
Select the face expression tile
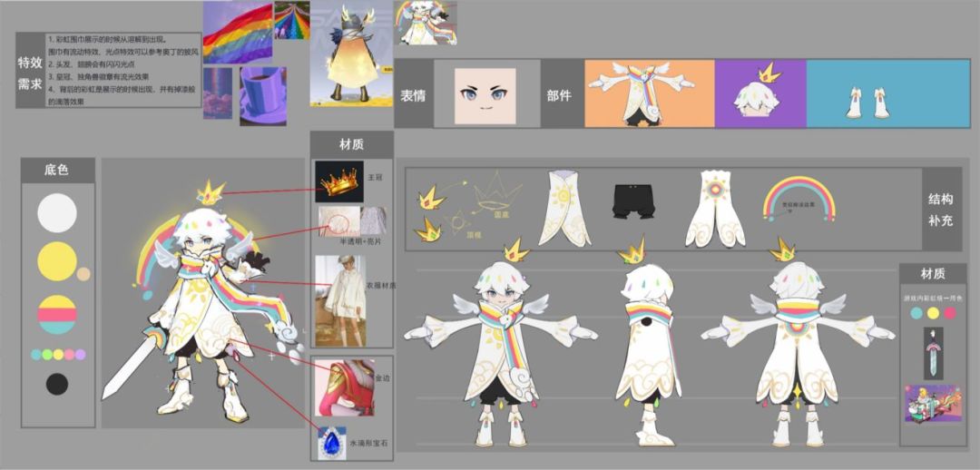click(485, 96)
